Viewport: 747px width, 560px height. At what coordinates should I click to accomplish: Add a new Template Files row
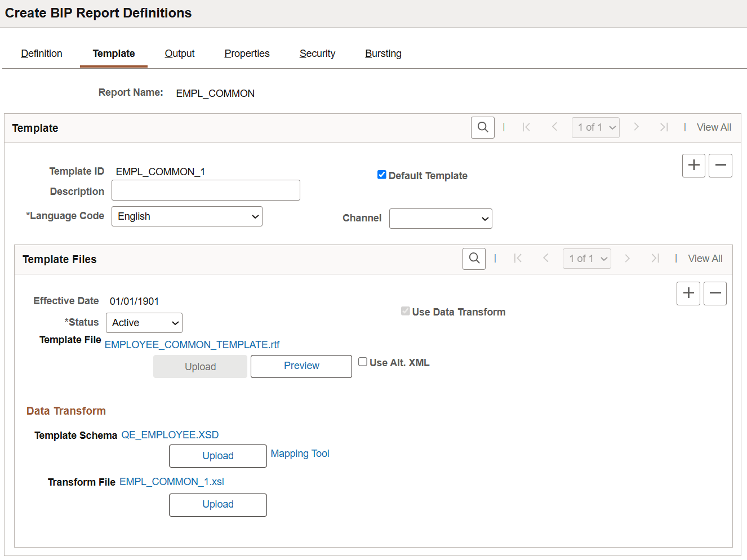pos(688,293)
